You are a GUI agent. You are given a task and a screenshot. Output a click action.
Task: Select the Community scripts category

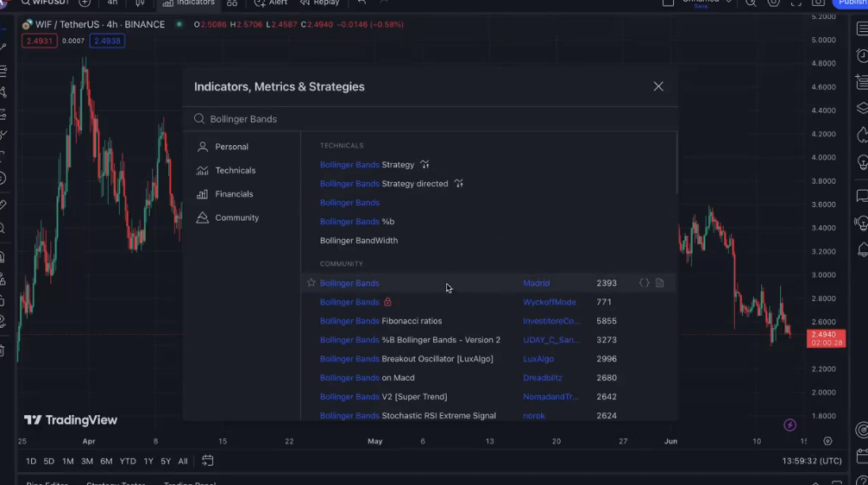236,218
